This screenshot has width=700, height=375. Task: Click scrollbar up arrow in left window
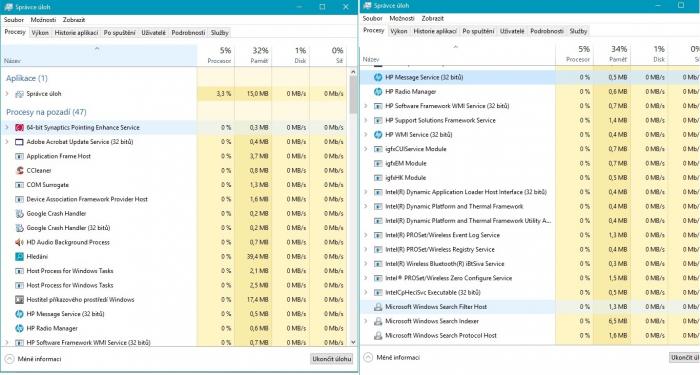click(353, 71)
